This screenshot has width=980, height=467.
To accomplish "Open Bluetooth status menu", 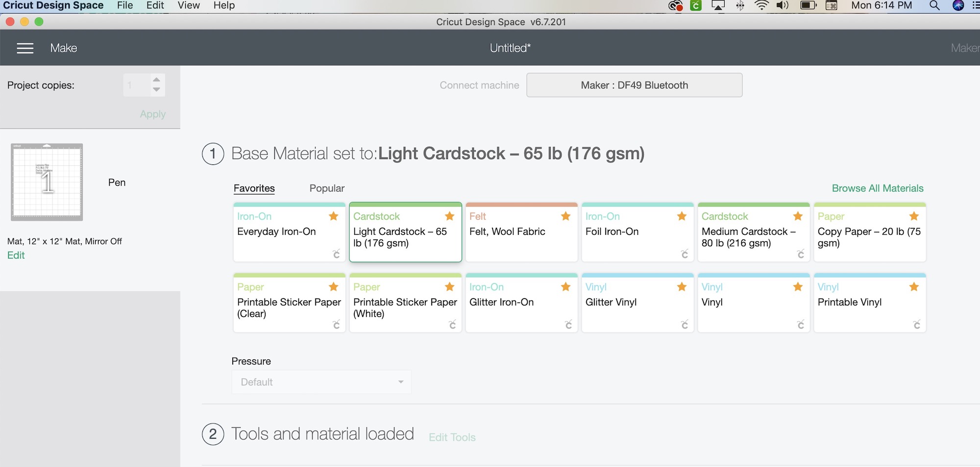I will 740,5.
